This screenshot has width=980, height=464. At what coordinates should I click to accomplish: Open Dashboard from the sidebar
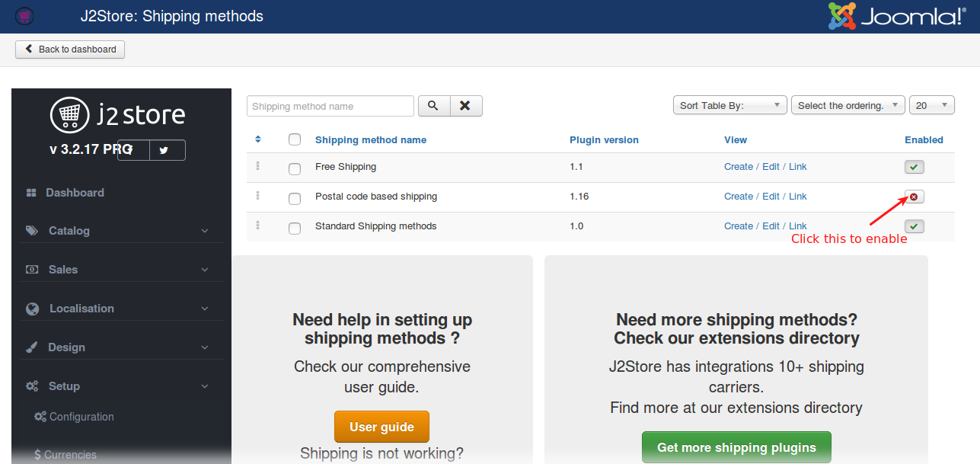pos(75,193)
